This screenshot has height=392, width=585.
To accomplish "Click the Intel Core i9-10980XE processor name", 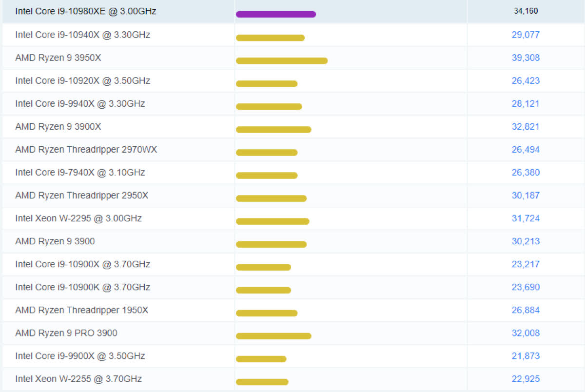I will pyautogui.click(x=86, y=11).
